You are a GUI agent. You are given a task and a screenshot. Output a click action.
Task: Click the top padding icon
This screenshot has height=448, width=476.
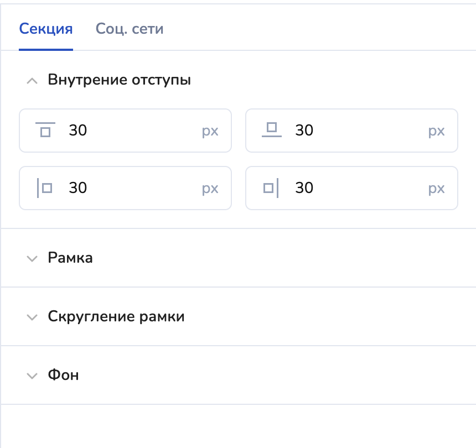coord(45,130)
